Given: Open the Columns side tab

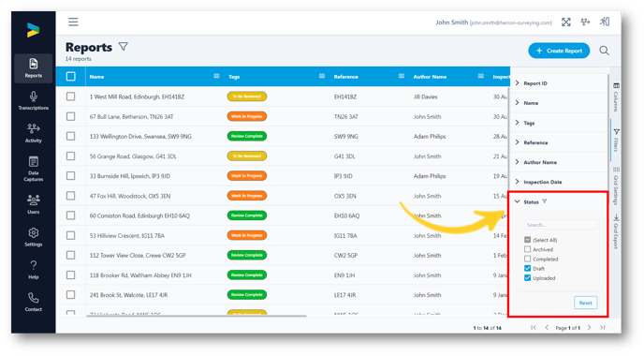Looking at the screenshot, I should 616,97.
